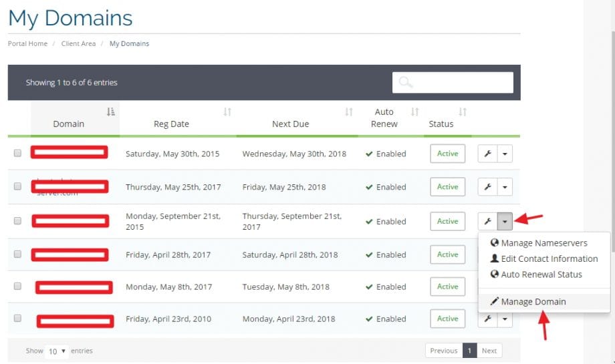
Task: Click wrench icon for April 28th, 2017 domain
Action: (487, 254)
